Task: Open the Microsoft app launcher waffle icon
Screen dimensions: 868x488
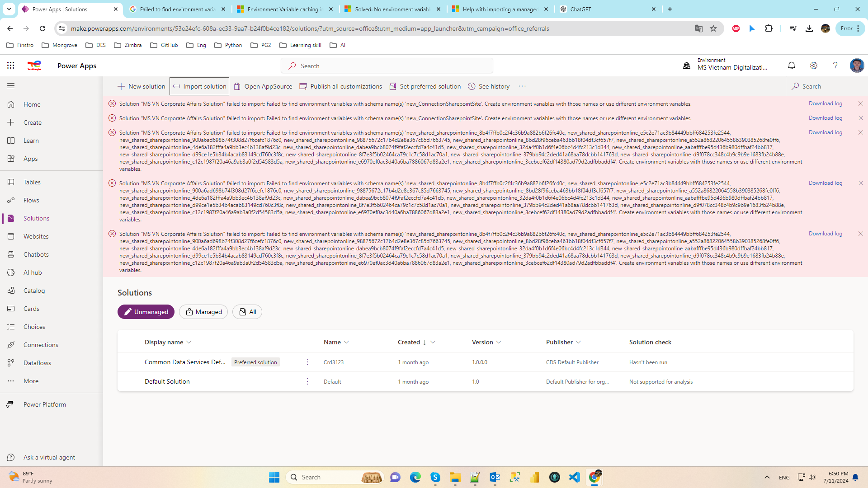Action: pos(11,66)
